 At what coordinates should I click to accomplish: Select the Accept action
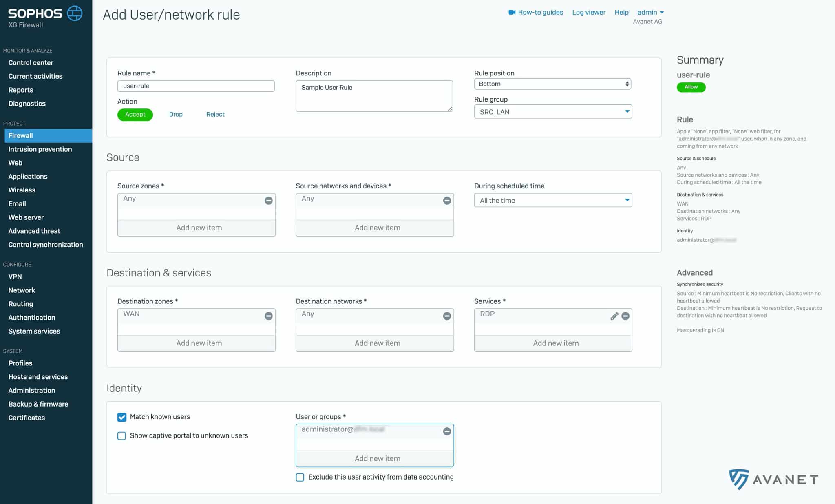click(x=135, y=115)
